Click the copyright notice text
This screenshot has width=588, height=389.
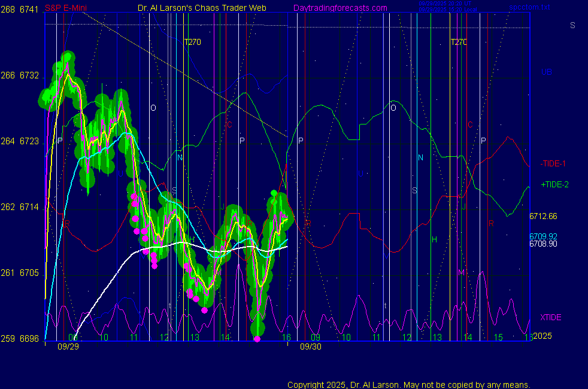408,385
